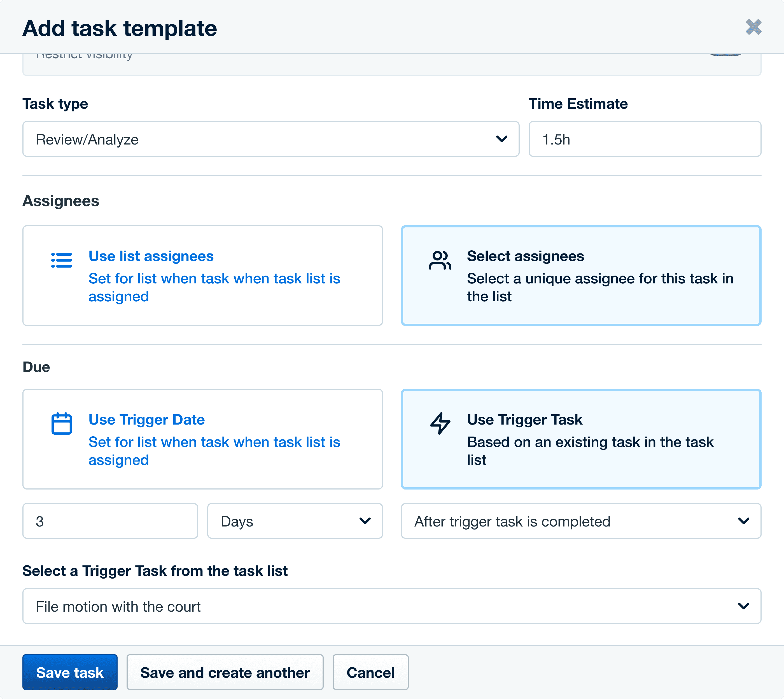Click the calendar icon for Trigger Date
The width and height of the screenshot is (784, 699).
pos(61,423)
